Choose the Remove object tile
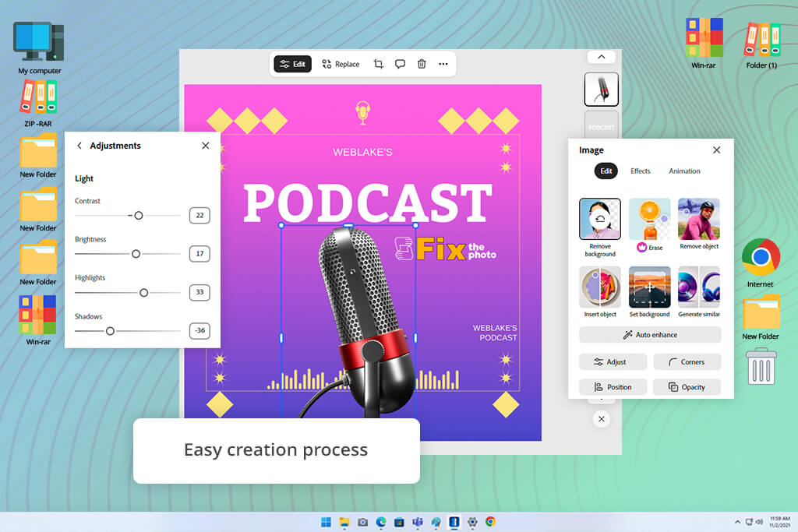This screenshot has height=532, width=798. point(699,224)
